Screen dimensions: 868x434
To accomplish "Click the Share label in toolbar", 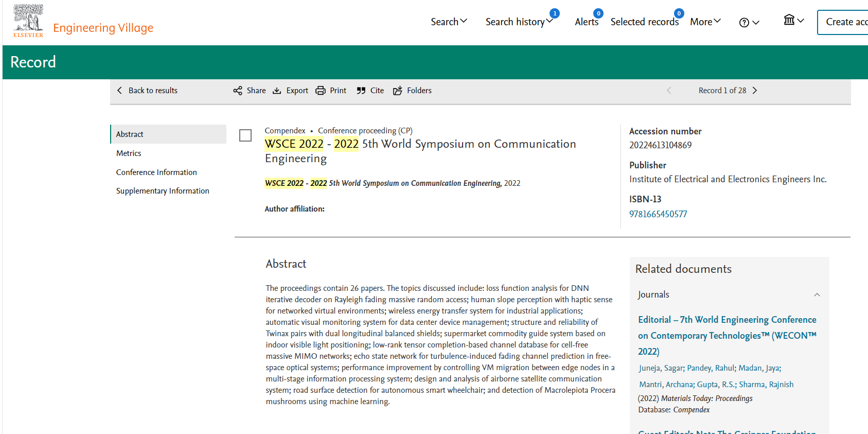I will pyautogui.click(x=256, y=91).
